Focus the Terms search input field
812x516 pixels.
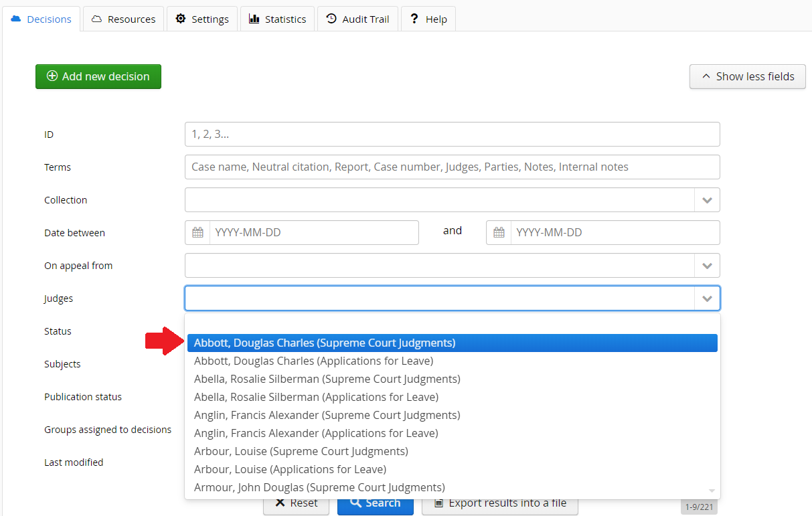(452, 167)
